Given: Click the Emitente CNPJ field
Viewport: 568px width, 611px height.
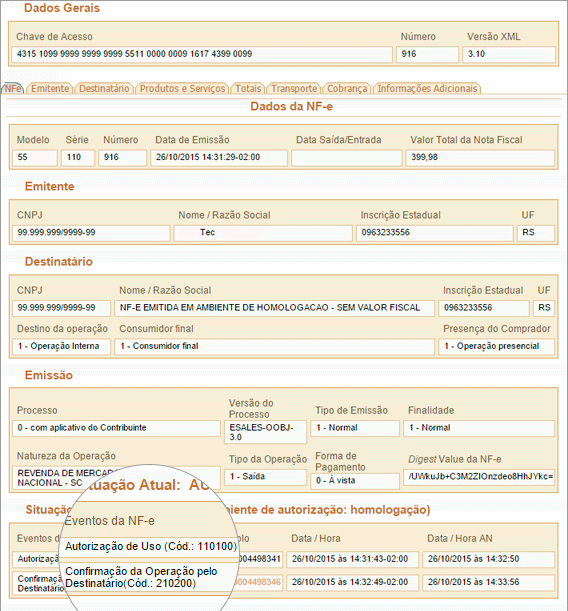Looking at the screenshot, I should [x=91, y=233].
